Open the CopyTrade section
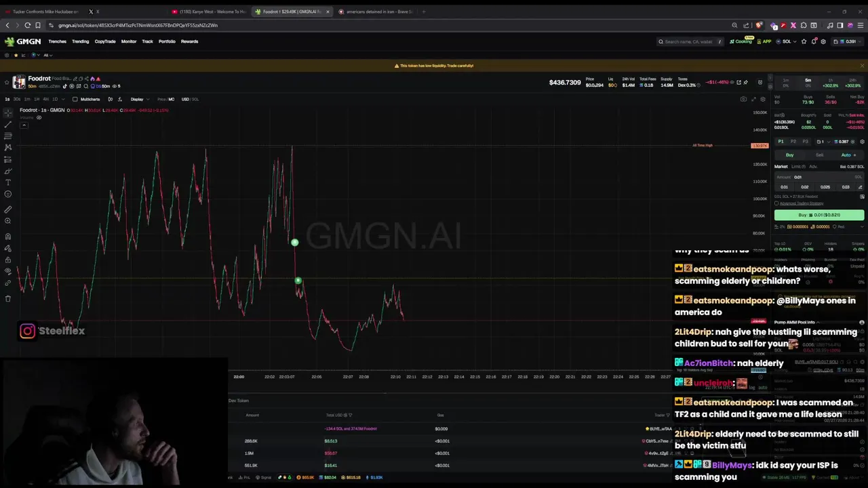Image resolution: width=868 pixels, height=488 pixels. click(x=105, y=41)
